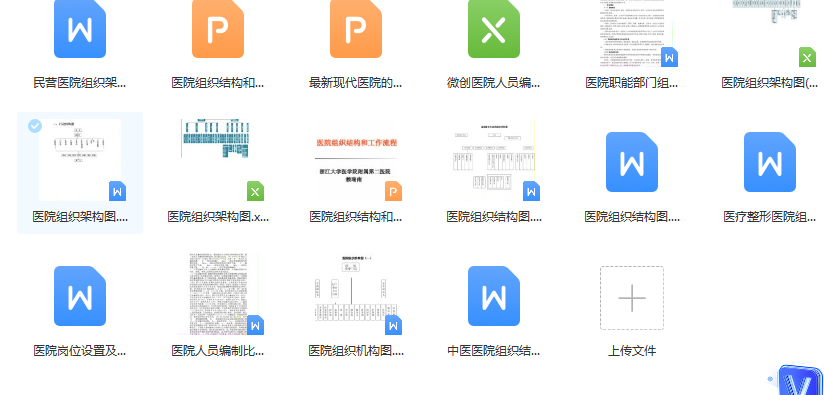The image size is (824, 395).
Task: Click the plus box to upload file
Action: pyautogui.click(x=632, y=298)
